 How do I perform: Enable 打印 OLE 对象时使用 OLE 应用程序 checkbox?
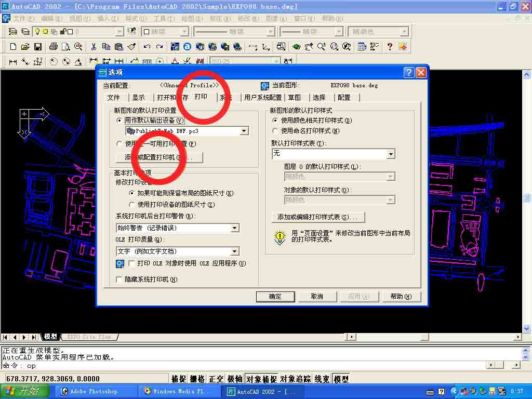[131, 263]
